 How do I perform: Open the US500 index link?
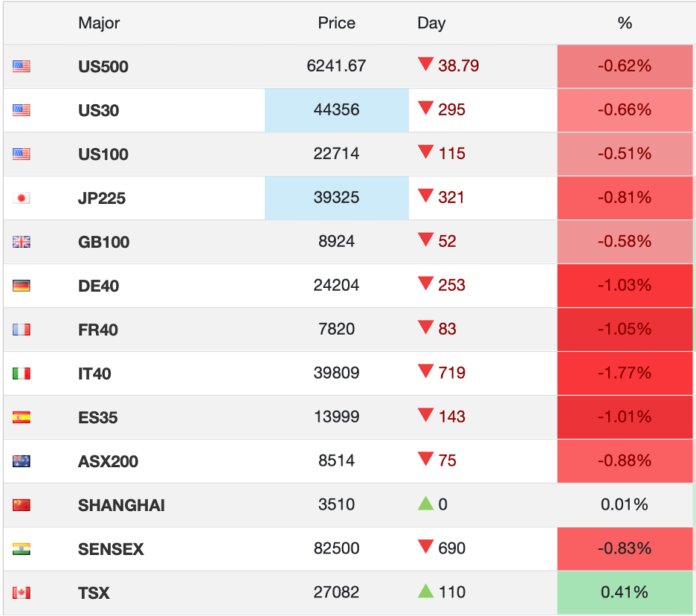coord(103,67)
